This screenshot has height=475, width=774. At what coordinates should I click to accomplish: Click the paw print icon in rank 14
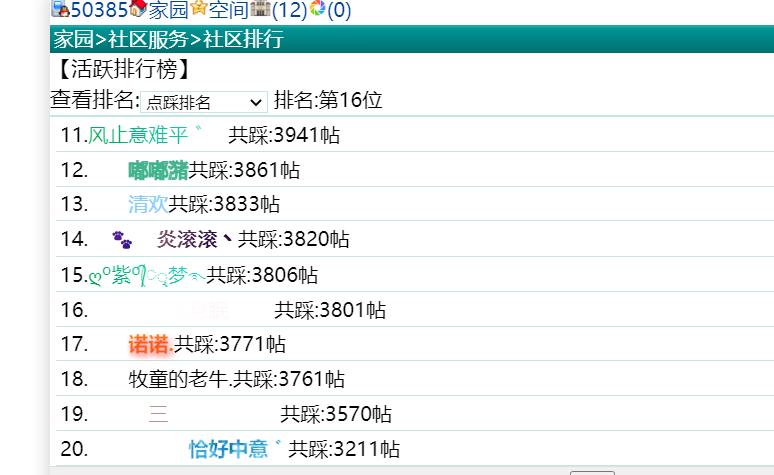point(122,240)
